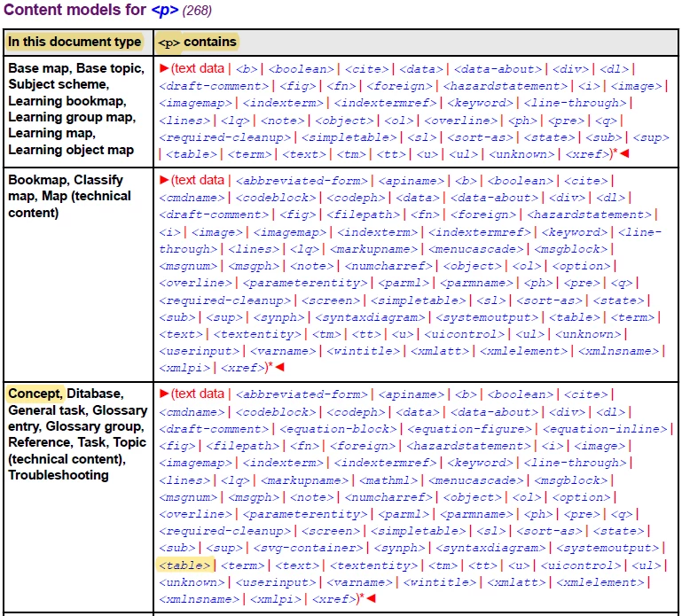682x616 pixels.
Task: Click <simpletable> in the Base map row
Action: click(x=349, y=137)
